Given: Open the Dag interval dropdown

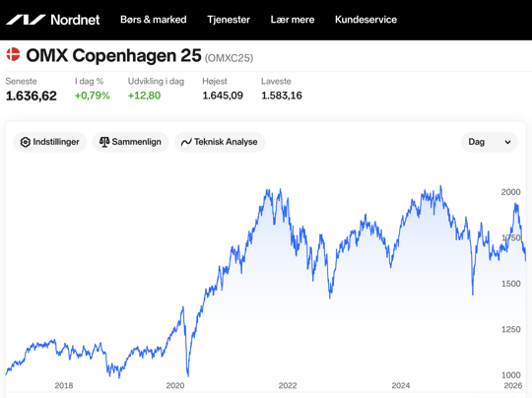Looking at the screenshot, I should click(x=490, y=142).
